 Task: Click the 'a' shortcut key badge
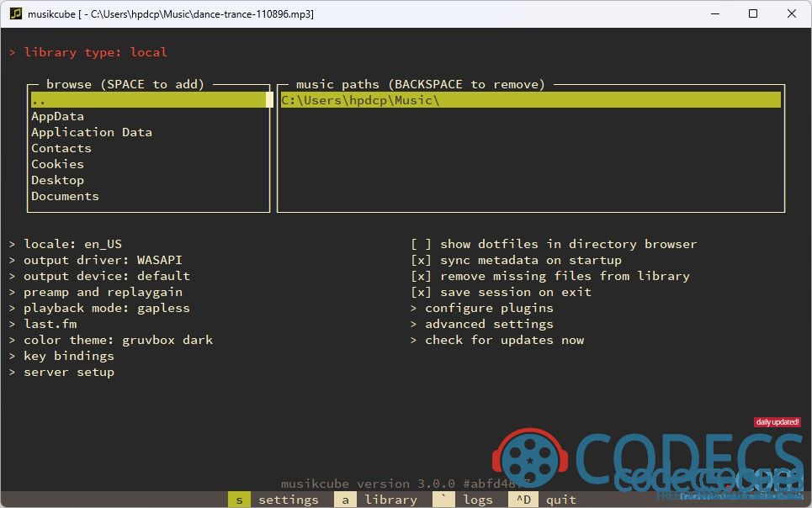pyautogui.click(x=345, y=500)
